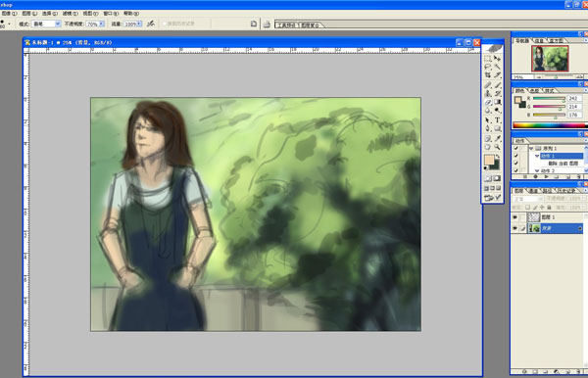Toggle checkmark beside 序列 1 action set
This screenshot has width=588, height=378.
[516, 148]
